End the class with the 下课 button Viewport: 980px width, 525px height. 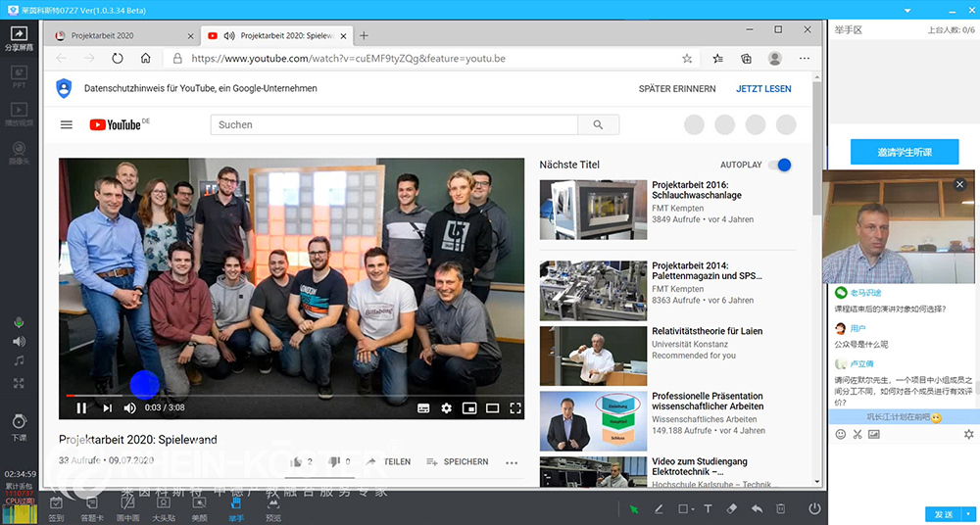coord(19,427)
